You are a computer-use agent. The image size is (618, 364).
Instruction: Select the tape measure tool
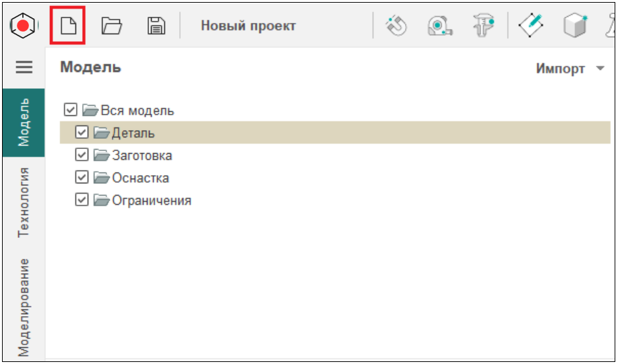(x=439, y=26)
